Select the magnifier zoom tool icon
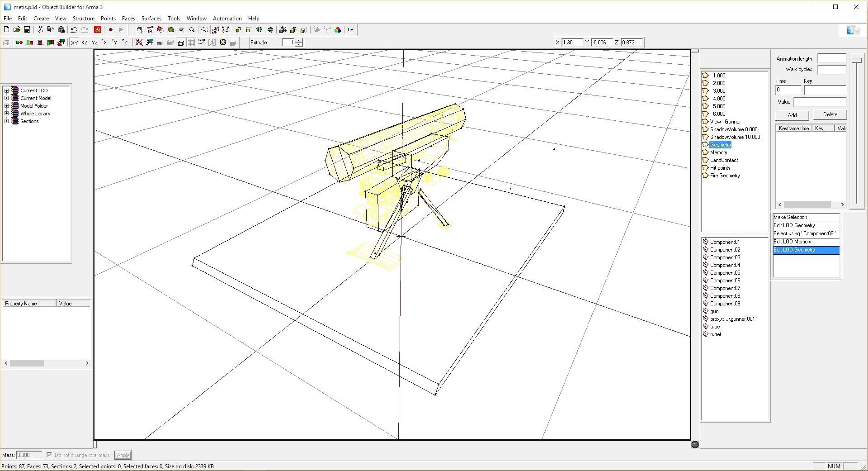Screen dimensions: 868x471 [192, 30]
